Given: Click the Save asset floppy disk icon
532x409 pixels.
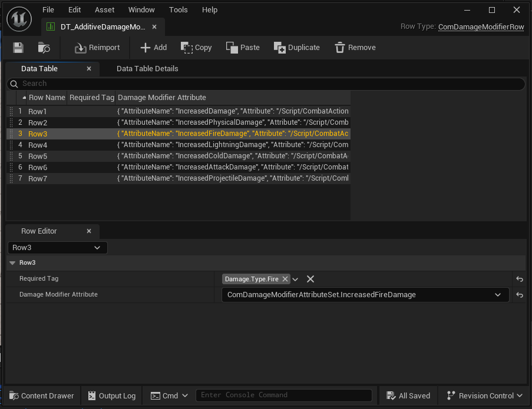Looking at the screenshot, I should [18, 48].
